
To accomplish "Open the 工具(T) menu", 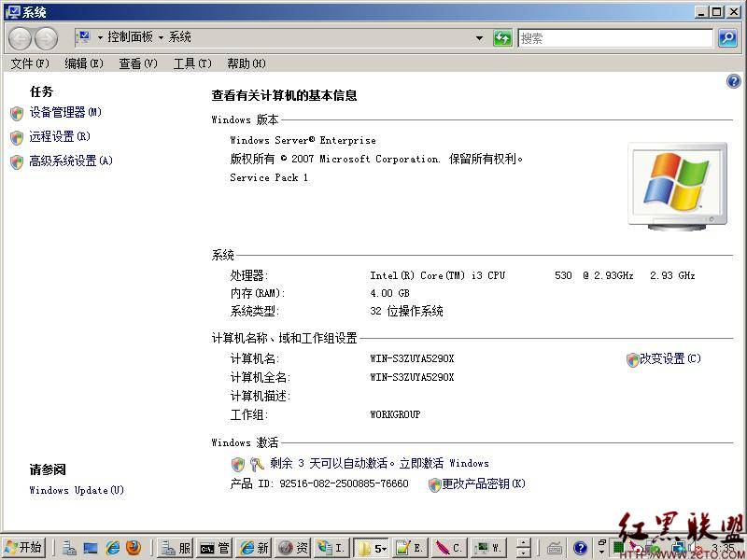I will [192, 63].
